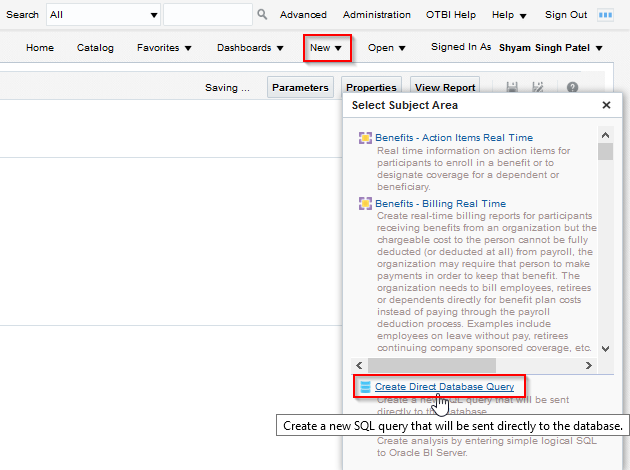Click Benefits - Action Items subject area icon
630x470 pixels.
pos(365,138)
